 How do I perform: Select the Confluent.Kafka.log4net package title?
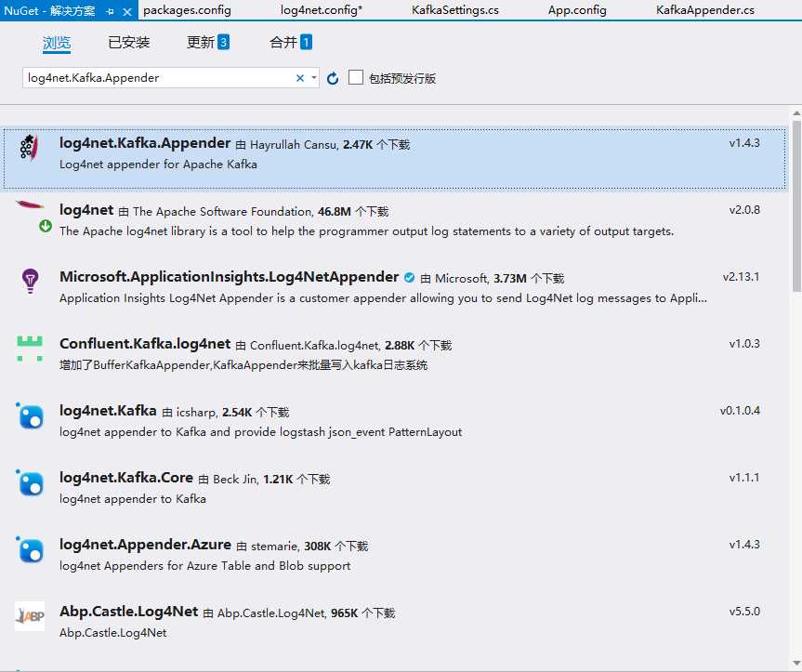point(145,344)
